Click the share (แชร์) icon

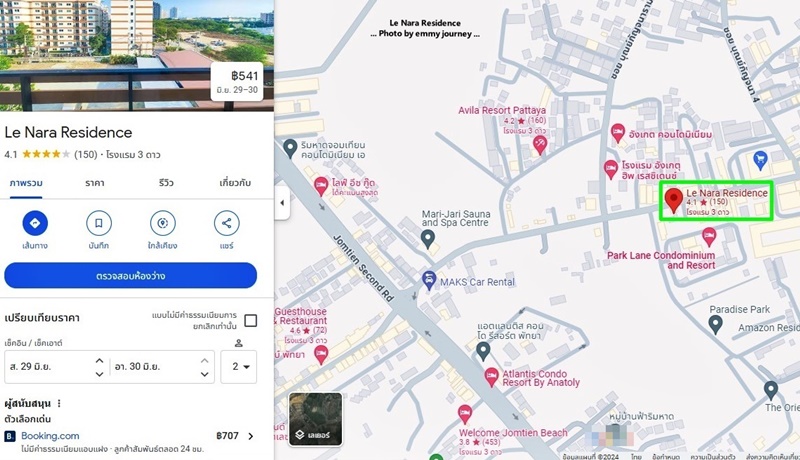coord(227,223)
